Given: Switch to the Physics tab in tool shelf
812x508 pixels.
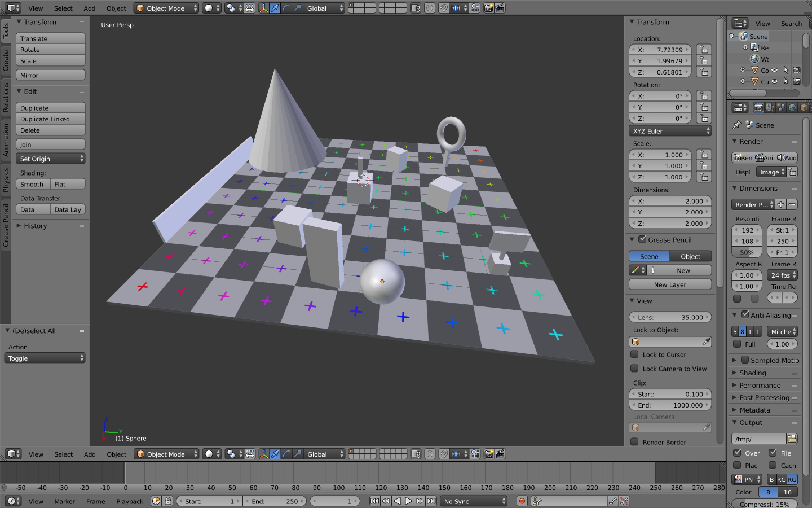Looking at the screenshot, I should pyautogui.click(x=6, y=180).
